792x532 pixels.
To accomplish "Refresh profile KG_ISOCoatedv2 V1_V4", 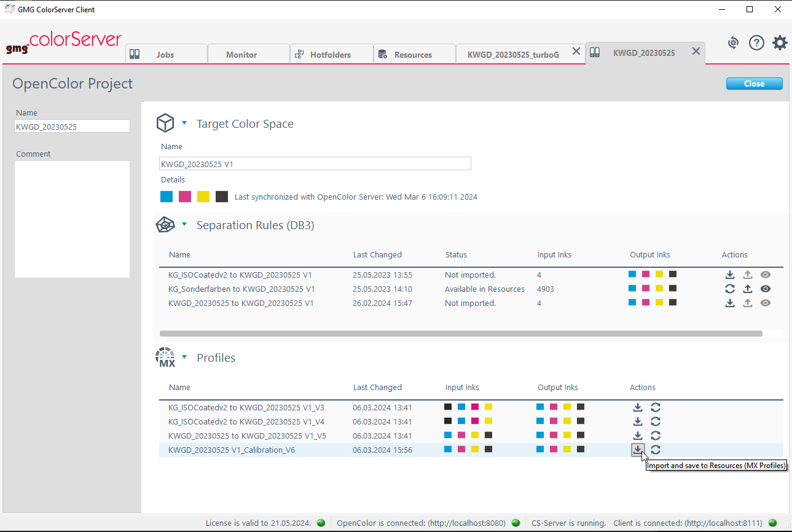I will pyautogui.click(x=656, y=421).
